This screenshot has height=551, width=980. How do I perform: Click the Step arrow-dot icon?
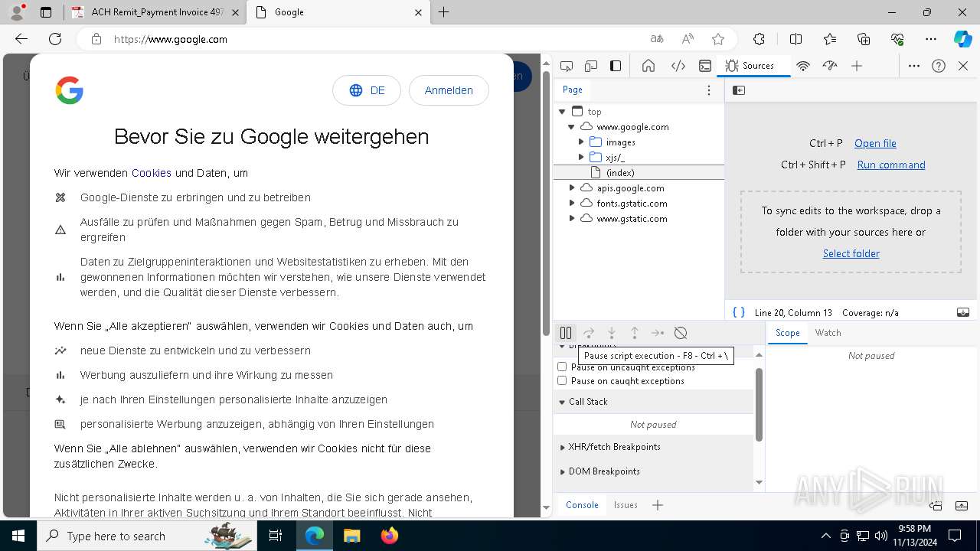pos(658,333)
